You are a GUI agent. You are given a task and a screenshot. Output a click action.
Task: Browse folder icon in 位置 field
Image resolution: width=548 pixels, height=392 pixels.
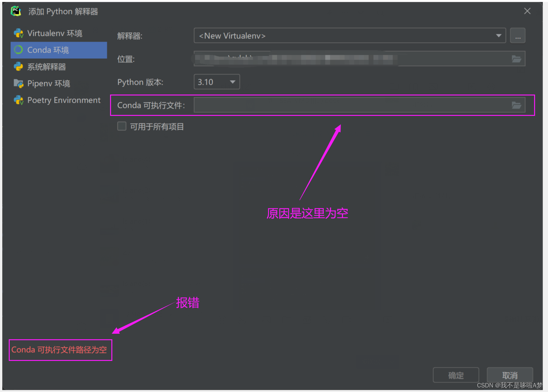[516, 59]
